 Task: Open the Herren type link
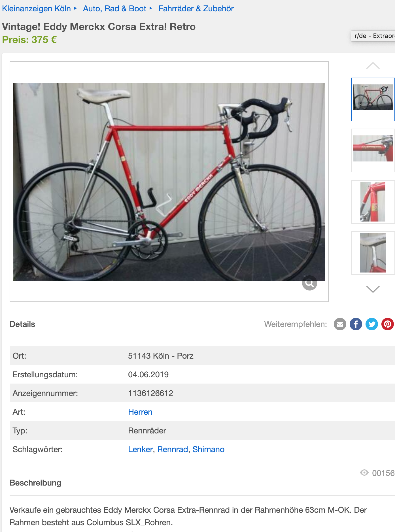(140, 412)
